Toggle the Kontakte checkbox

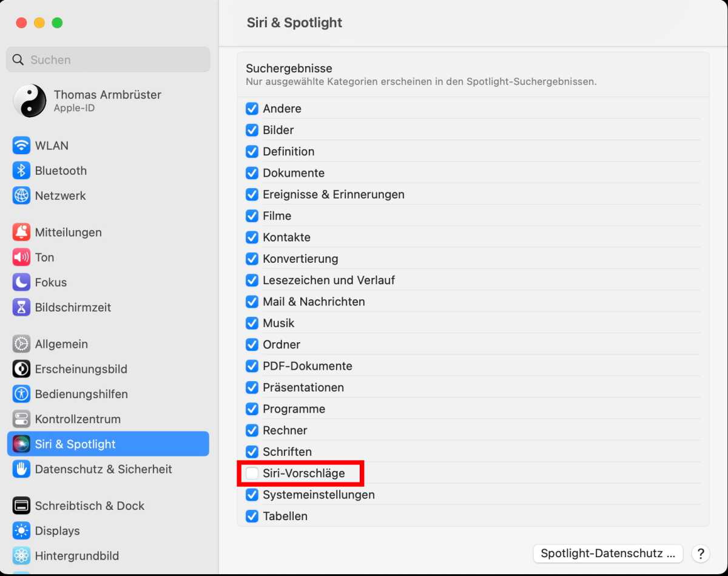[252, 237]
